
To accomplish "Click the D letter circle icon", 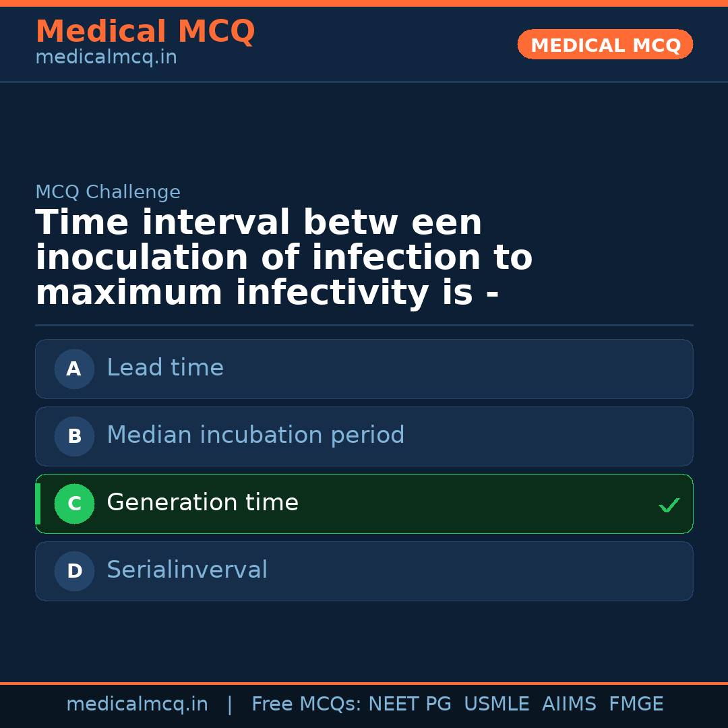I will coord(74,571).
